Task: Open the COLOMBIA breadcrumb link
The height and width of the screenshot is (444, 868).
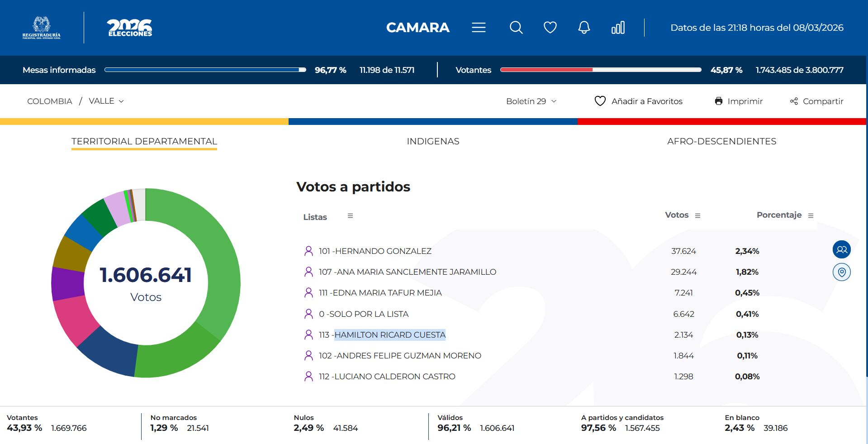Action: (x=50, y=101)
